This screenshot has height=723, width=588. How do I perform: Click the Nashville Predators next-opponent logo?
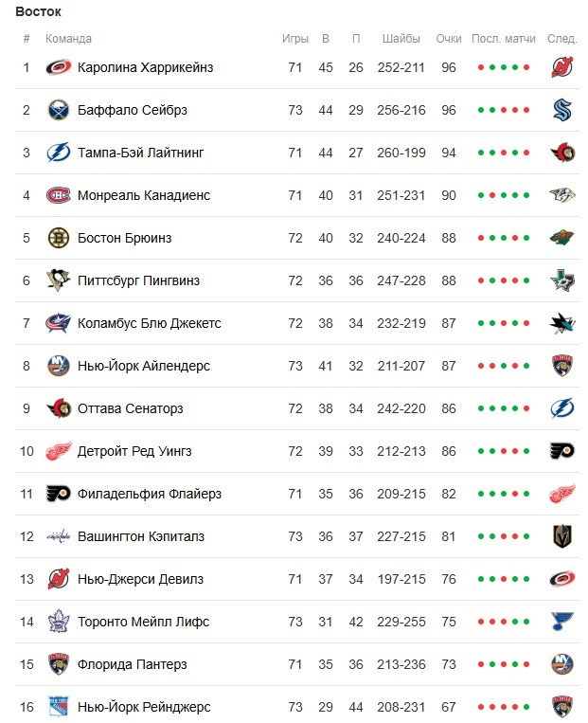(x=562, y=195)
